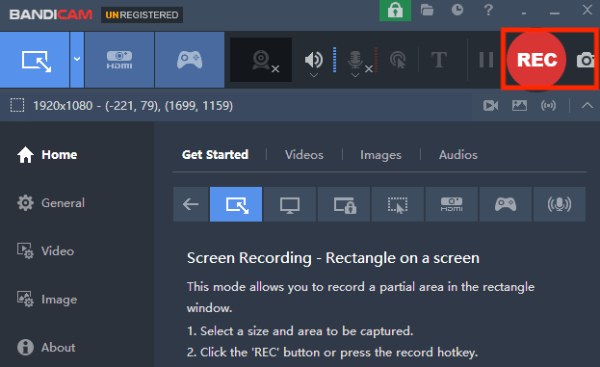Select specific window lock mode tile
This screenshot has width=600, height=367.
pos(344,204)
